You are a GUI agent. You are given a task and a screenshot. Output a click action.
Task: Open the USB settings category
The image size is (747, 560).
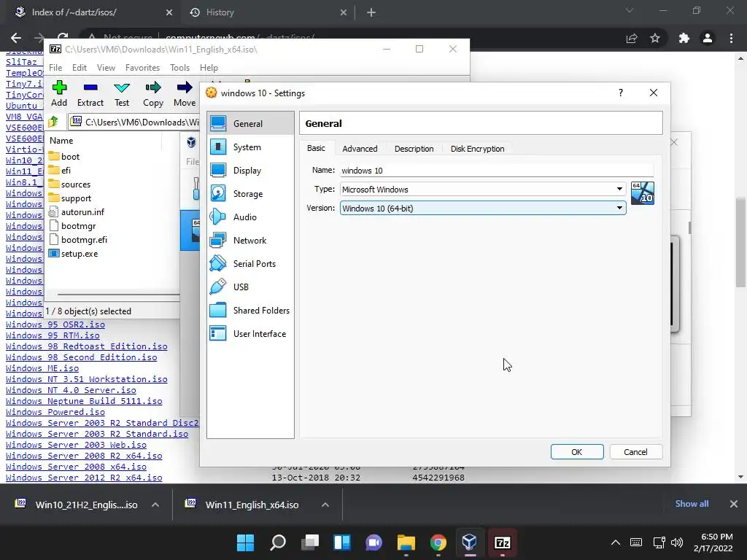[251, 287]
